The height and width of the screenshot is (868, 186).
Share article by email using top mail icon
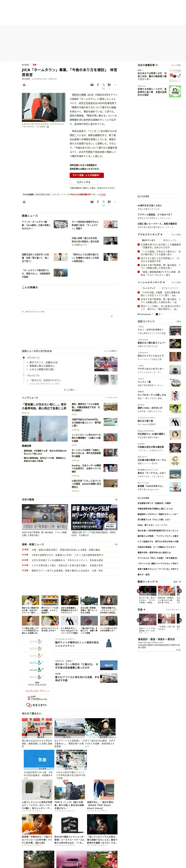(x=92, y=85)
